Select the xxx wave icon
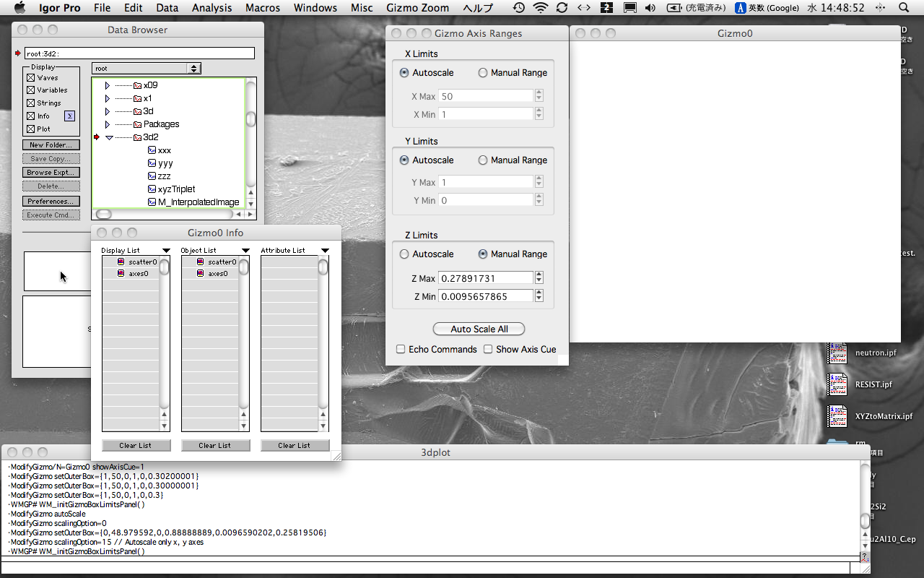Screen dimensions: 924x578 click(152, 150)
